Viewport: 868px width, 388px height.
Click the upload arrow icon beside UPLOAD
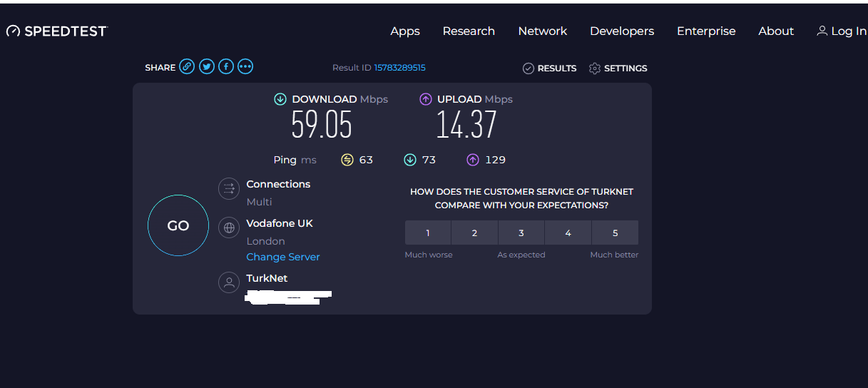coord(426,99)
